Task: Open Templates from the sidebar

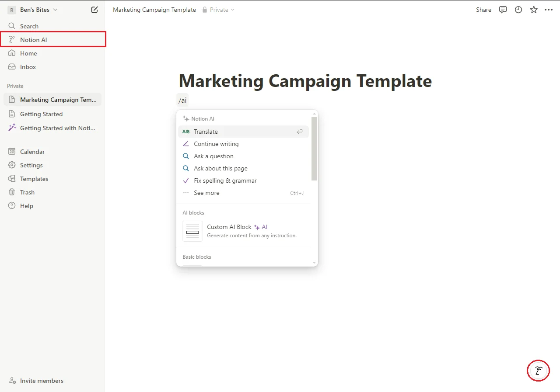Action: (52, 179)
